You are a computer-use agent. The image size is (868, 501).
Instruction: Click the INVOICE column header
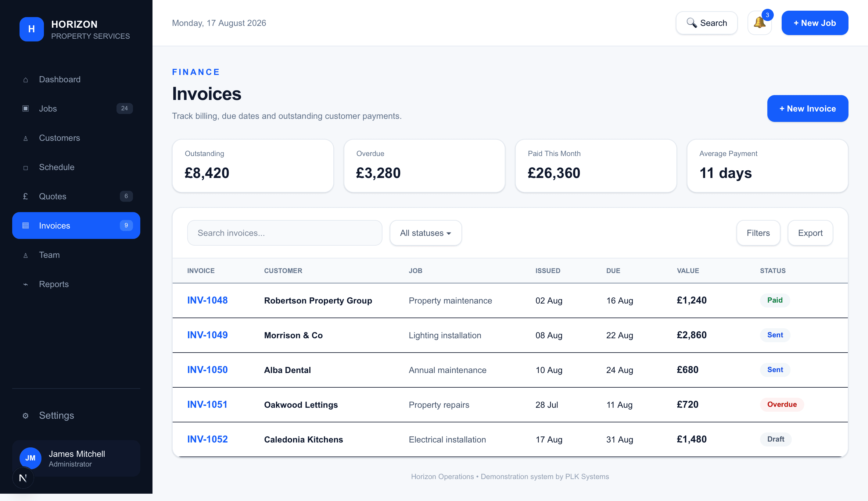(201, 271)
